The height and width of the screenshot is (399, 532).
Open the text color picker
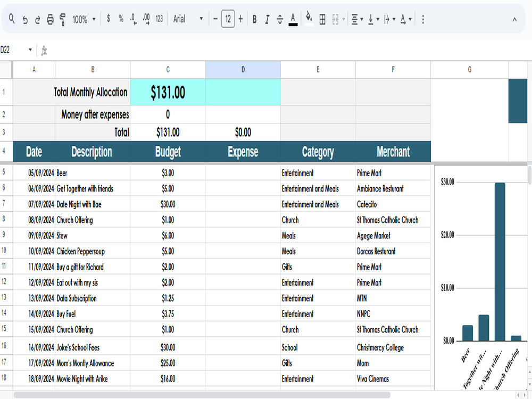(293, 19)
